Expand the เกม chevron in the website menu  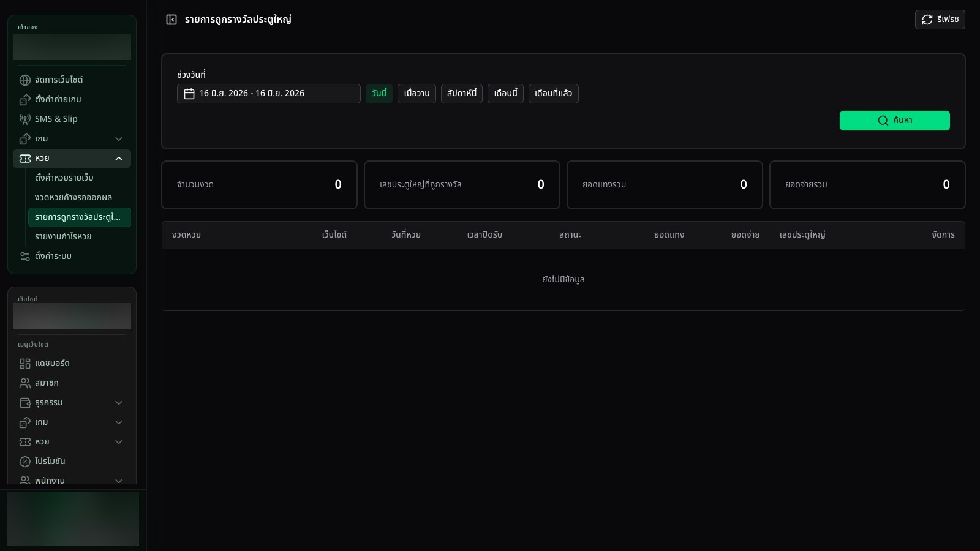pos(119,422)
